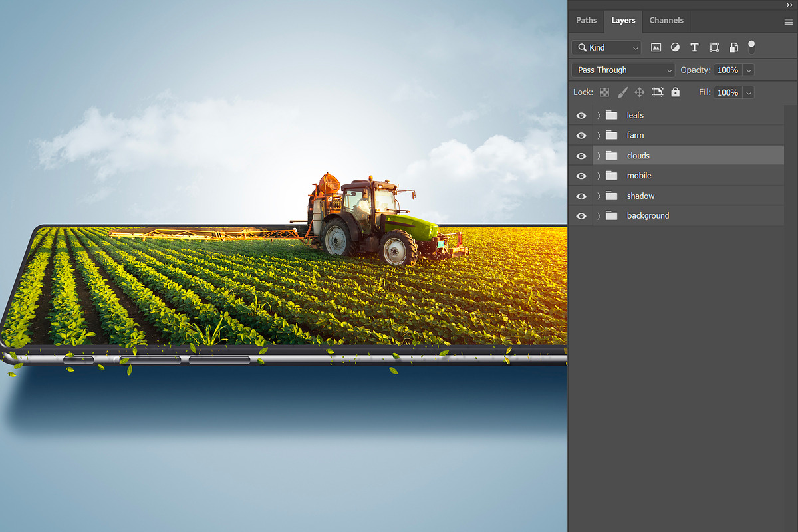Image resolution: width=798 pixels, height=532 pixels.
Task: Expand the clouds group
Action: (598, 156)
